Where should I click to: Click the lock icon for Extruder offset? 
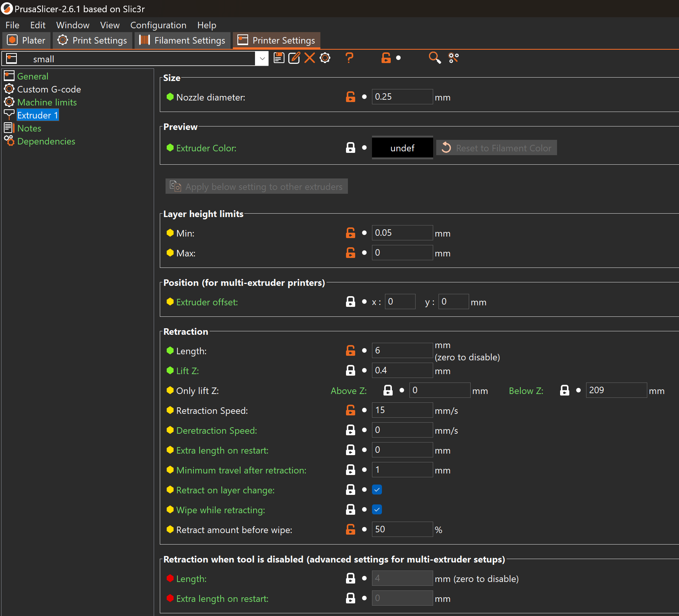[x=351, y=302]
